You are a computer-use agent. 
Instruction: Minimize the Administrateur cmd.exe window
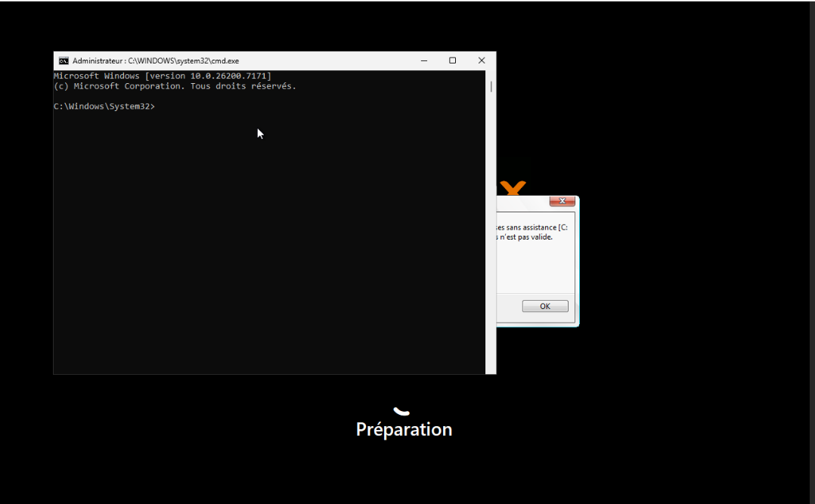pyautogui.click(x=424, y=60)
